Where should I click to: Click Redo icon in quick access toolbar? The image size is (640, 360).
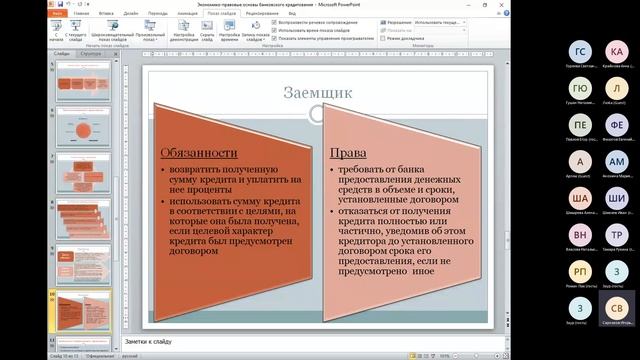(80, 4)
